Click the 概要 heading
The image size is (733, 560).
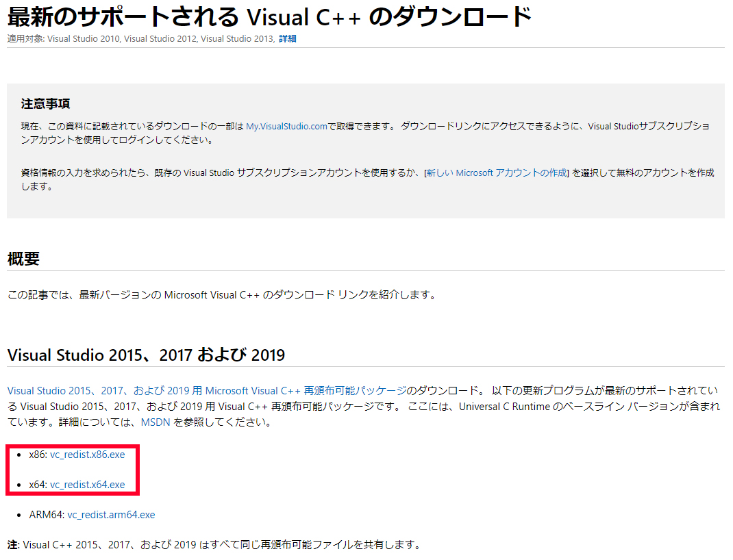(x=23, y=258)
